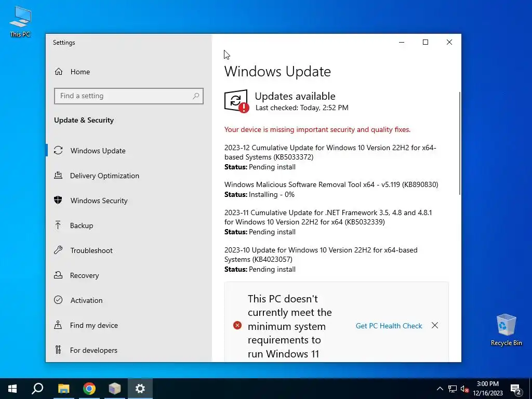Click the Get PC Health Check link
This screenshot has height=399, width=532.
pos(389,326)
